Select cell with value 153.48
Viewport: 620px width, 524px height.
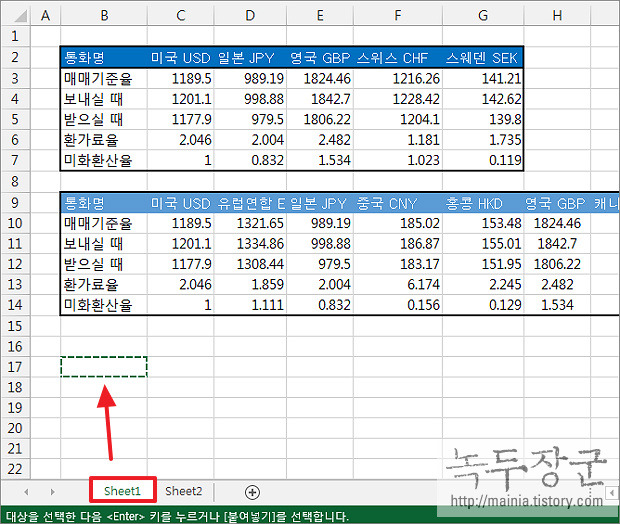click(x=483, y=223)
